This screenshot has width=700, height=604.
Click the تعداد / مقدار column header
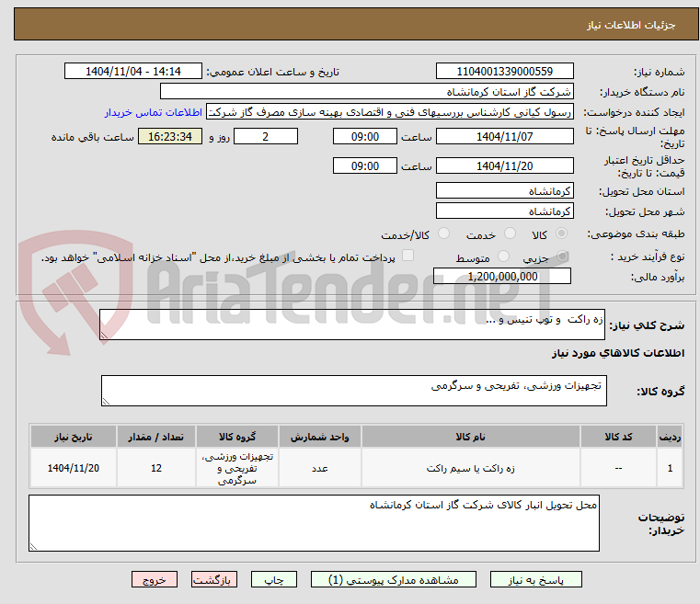[156, 437]
